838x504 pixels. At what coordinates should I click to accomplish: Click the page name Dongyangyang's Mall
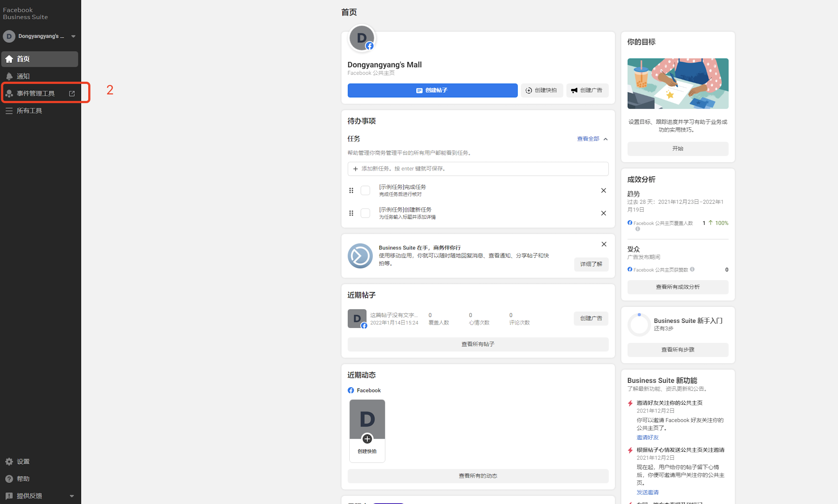pyautogui.click(x=385, y=65)
